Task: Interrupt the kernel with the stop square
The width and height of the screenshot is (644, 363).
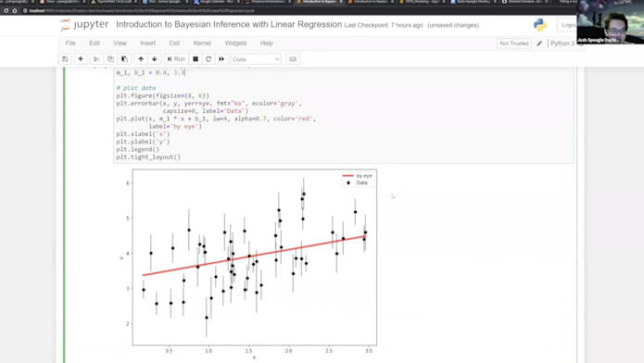Action: point(196,59)
